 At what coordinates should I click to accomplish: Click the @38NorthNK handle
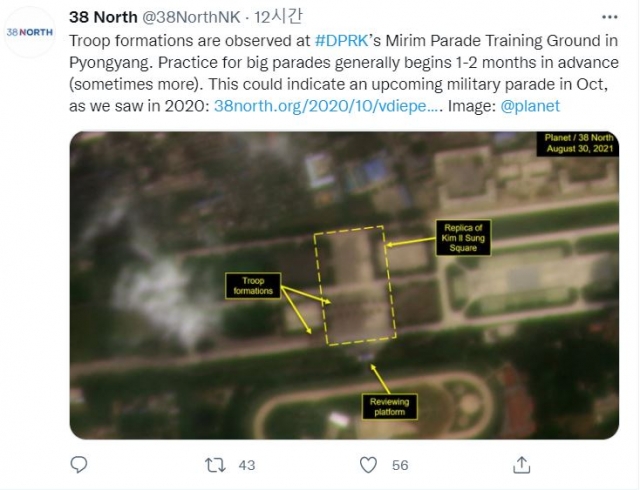[x=191, y=17]
